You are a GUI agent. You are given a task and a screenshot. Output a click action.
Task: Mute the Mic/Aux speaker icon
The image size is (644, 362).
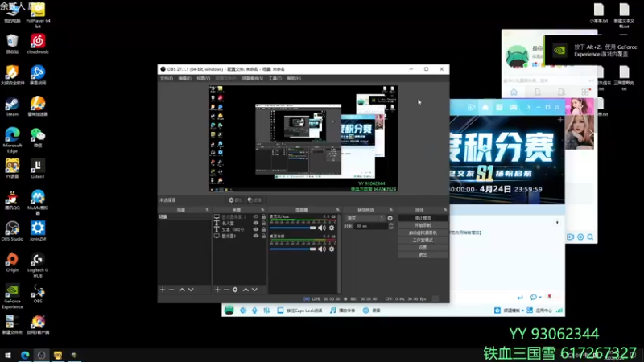[322, 228]
